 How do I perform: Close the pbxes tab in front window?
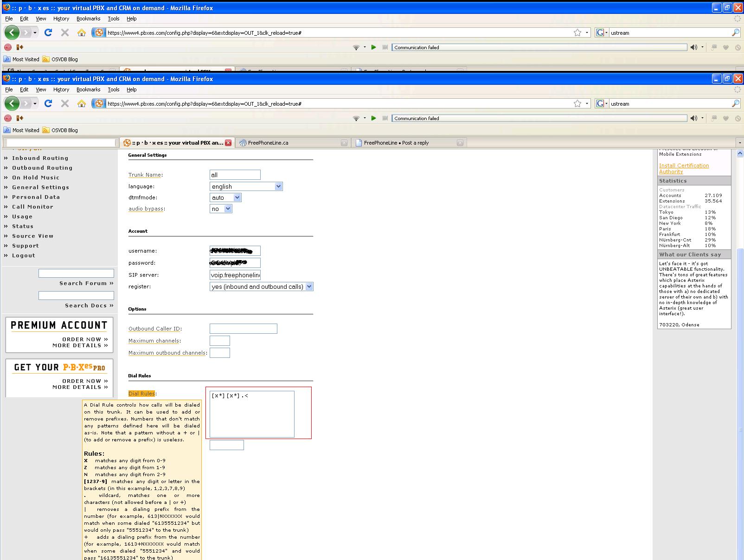tap(228, 143)
